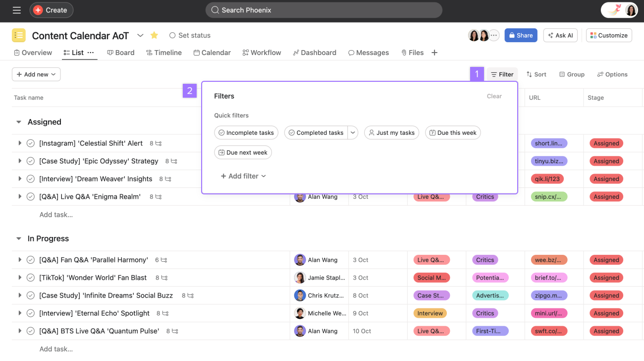Switch to the Board tab

(120, 53)
